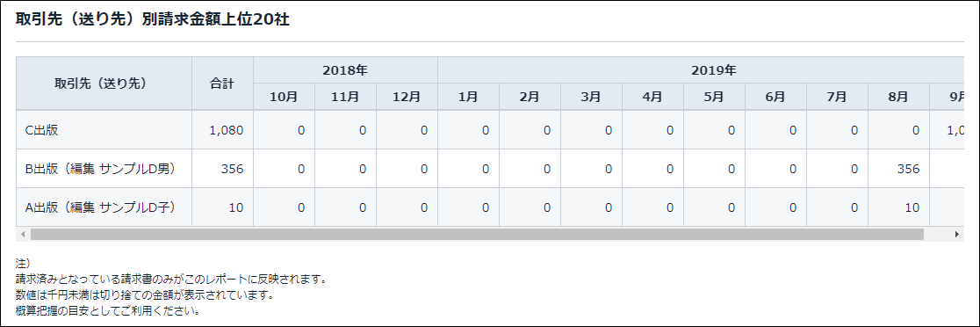Click the 8月 value 356 cell
Image resolution: width=980 pixels, height=327 pixels.
point(898,169)
